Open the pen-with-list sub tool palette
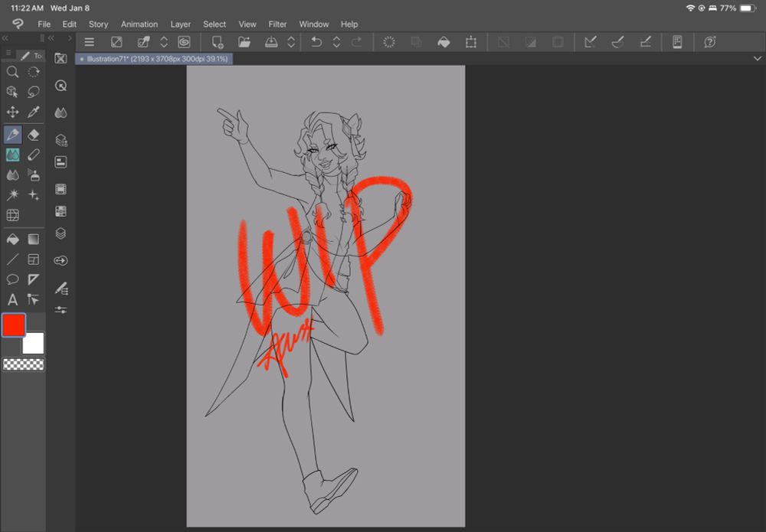 click(61, 289)
